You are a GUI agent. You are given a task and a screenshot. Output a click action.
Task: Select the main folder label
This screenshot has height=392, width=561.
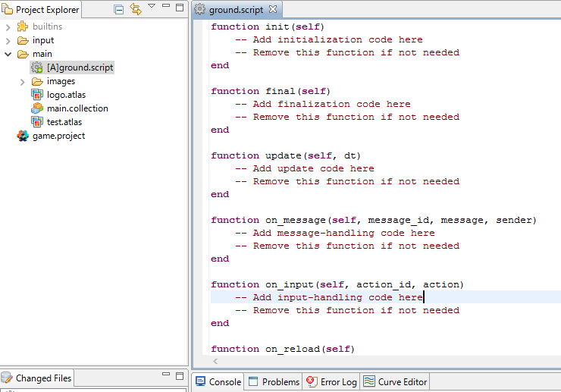coord(42,54)
